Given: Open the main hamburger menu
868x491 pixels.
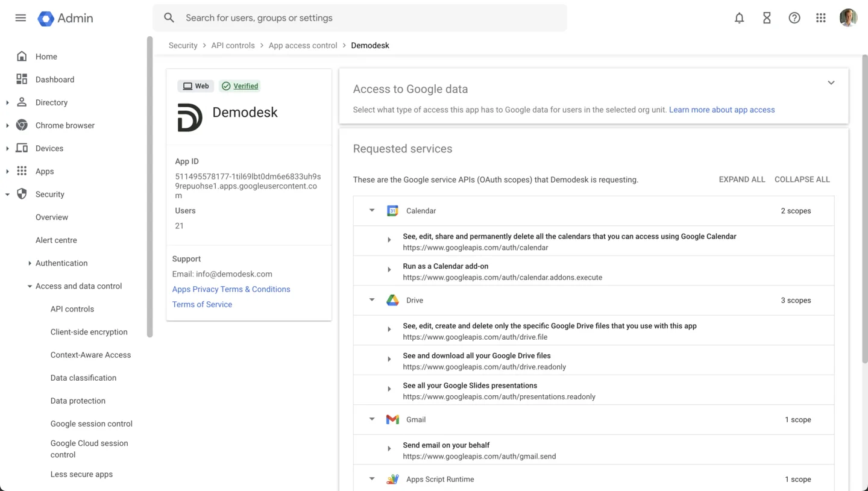Looking at the screenshot, I should pyautogui.click(x=20, y=18).
